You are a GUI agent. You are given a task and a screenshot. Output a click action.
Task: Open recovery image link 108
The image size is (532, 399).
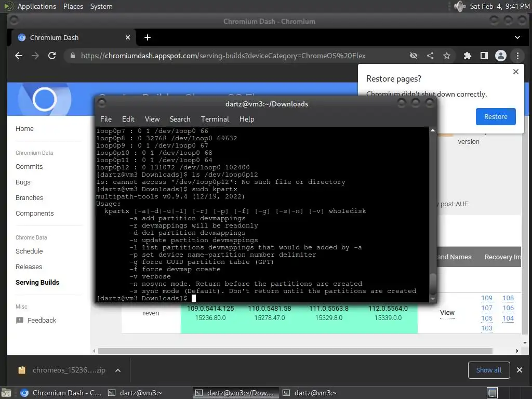(508, 298)
